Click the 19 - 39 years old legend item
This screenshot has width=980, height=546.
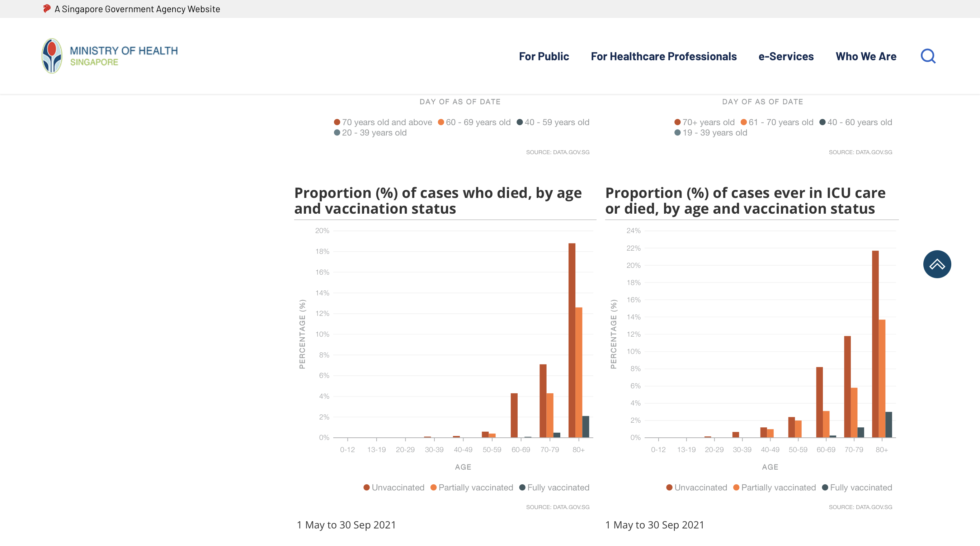711,133
